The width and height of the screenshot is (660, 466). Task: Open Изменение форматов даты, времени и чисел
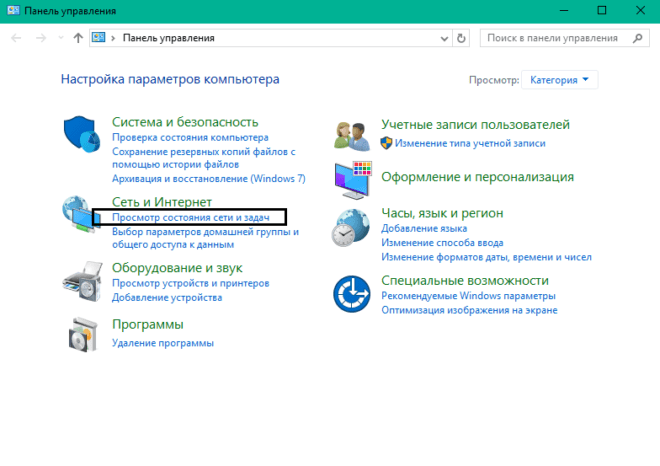[x=487, y=257]
